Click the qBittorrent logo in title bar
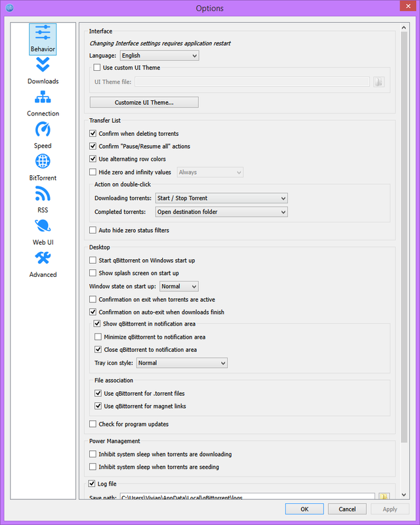This screenshot has height=525, width=420. coord(9,7)
